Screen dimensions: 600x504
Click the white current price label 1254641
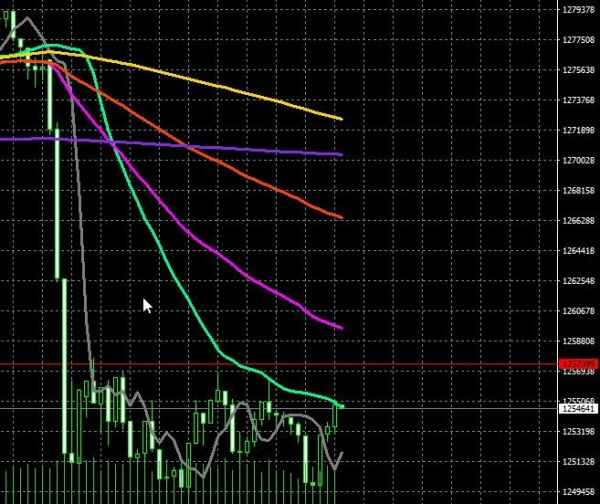tap(579, 409)
